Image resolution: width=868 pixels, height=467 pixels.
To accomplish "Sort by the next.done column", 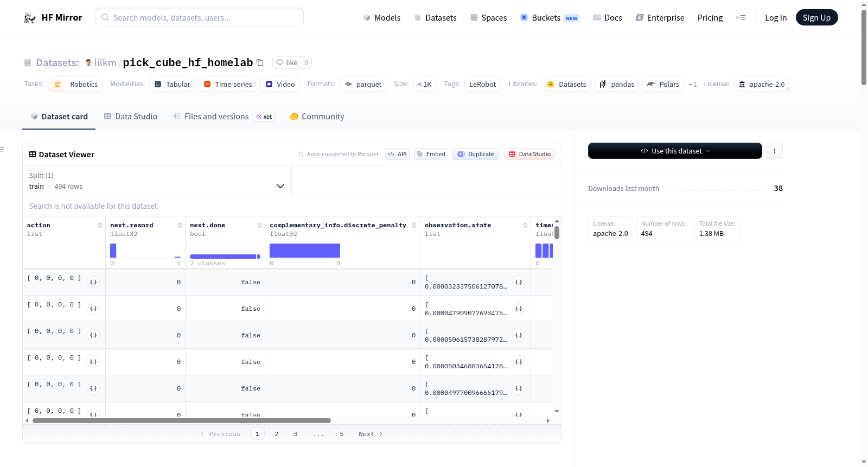I will pos(259,225).
